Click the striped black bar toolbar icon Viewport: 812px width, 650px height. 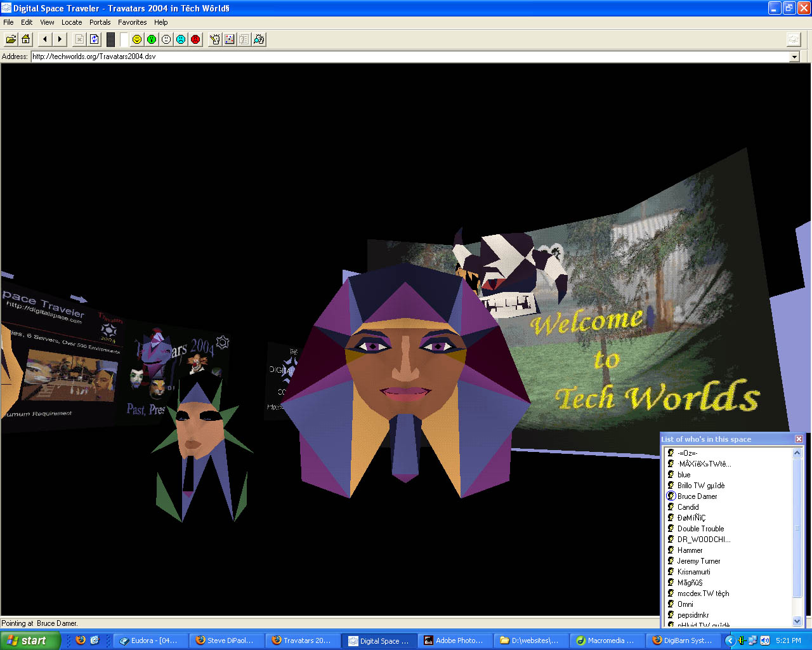110,39
